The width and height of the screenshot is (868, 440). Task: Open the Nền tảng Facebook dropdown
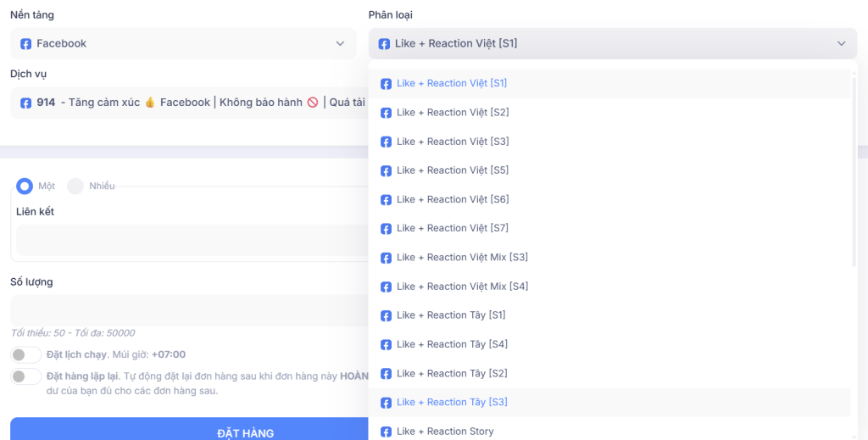coord(182,44)
